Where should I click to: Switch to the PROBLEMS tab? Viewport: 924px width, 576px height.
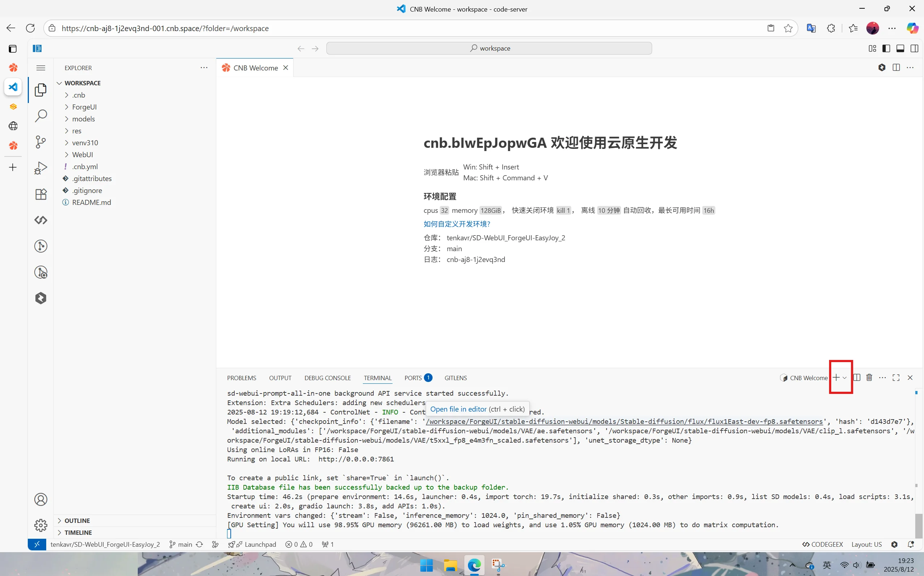point(242,378)
